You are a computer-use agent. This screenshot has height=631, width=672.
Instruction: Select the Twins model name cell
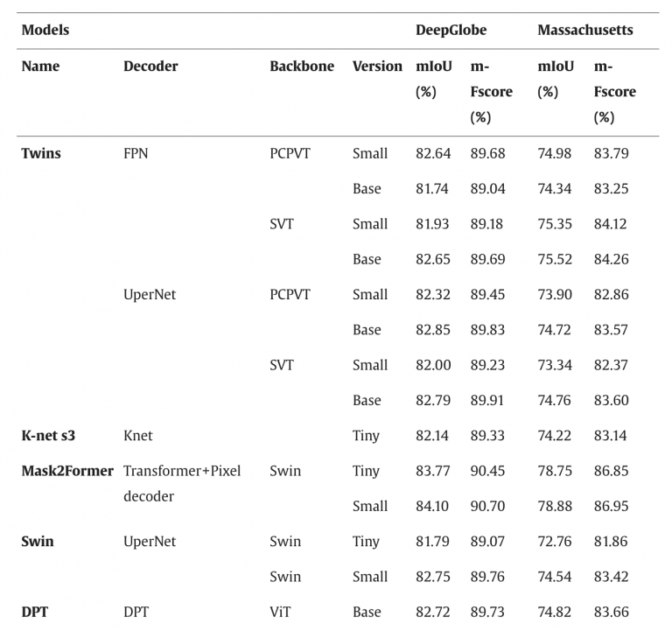point(41,153)
